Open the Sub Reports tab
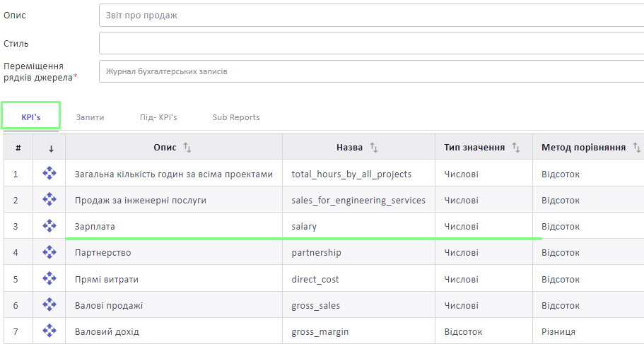Screen dimensions: 644x344 [x=236, y=117]
